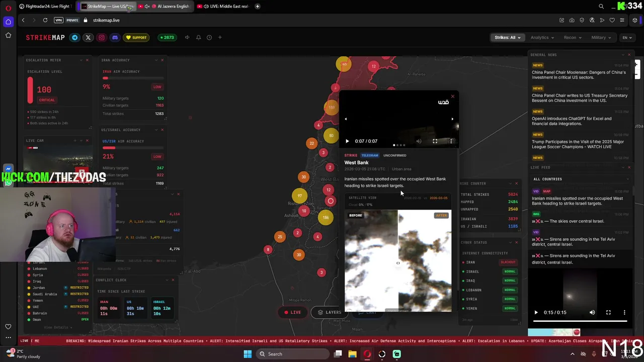Open the map Layers button
The width and height of the screenshot is (644, 362).
tap(329, 312)
